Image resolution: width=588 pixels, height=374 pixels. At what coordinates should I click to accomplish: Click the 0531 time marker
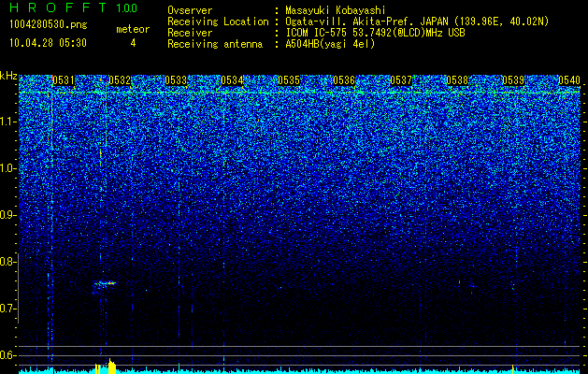pos(64,80)
